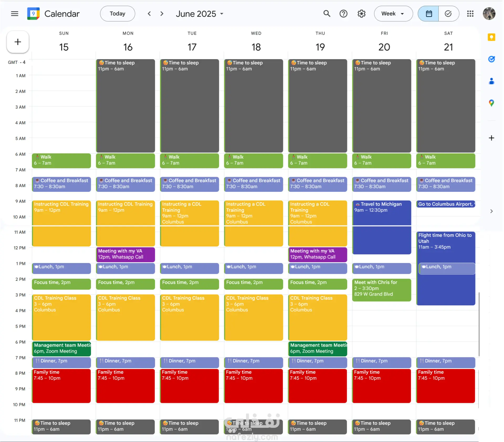The width and height of the screenshot is (504, 442).
Task: Show hidden side panel chevron
Action: pos(491,211)
